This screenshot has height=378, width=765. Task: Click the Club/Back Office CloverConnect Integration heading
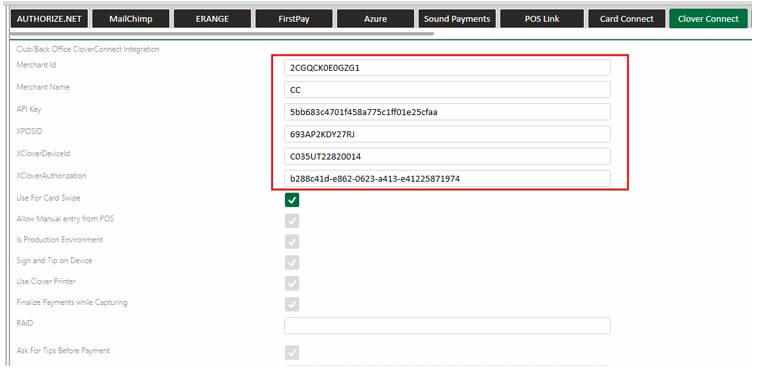pyautogui.click(x=88, y=49)
